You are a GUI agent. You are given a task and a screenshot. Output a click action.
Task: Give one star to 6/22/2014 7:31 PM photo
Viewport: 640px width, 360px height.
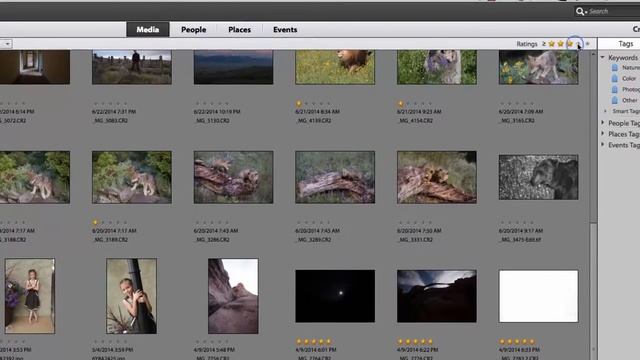click(96, 103)
